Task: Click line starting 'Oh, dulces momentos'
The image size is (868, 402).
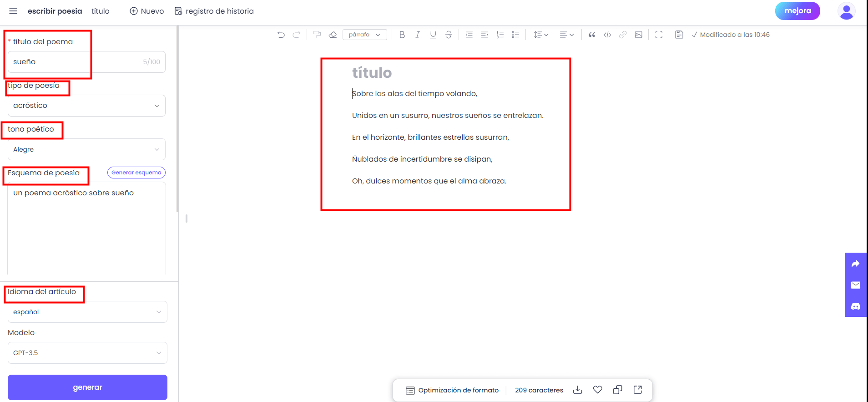Action: click(x=429, y=181)
